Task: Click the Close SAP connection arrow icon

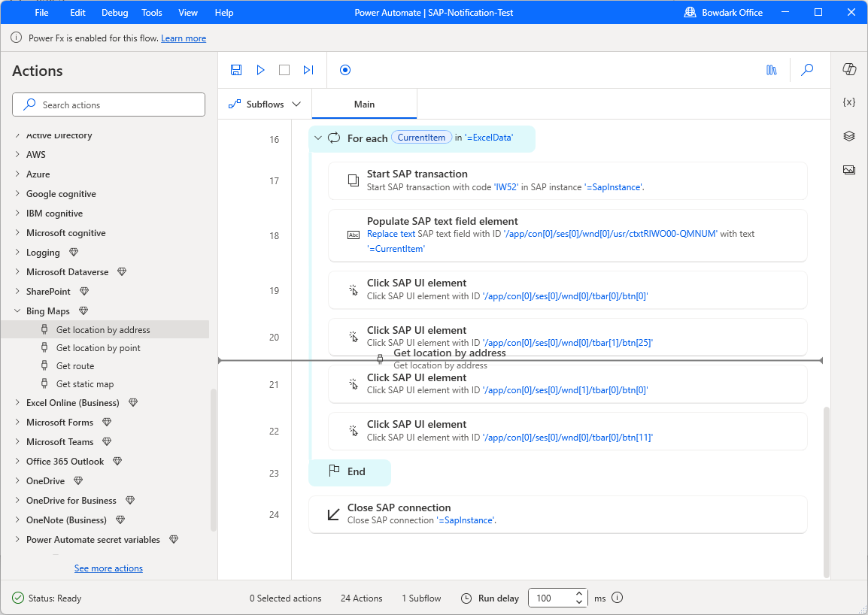Action: pos(333,514)
